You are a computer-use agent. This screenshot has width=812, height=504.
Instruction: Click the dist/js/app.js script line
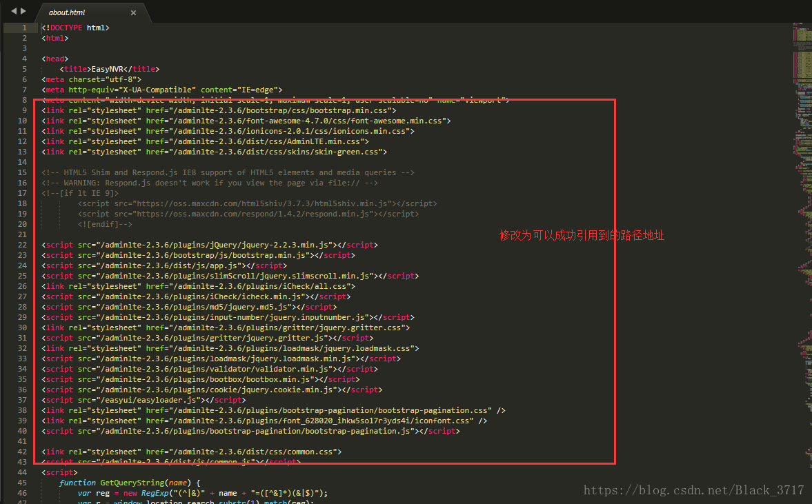pyautogui.click(x=164, y=265)
